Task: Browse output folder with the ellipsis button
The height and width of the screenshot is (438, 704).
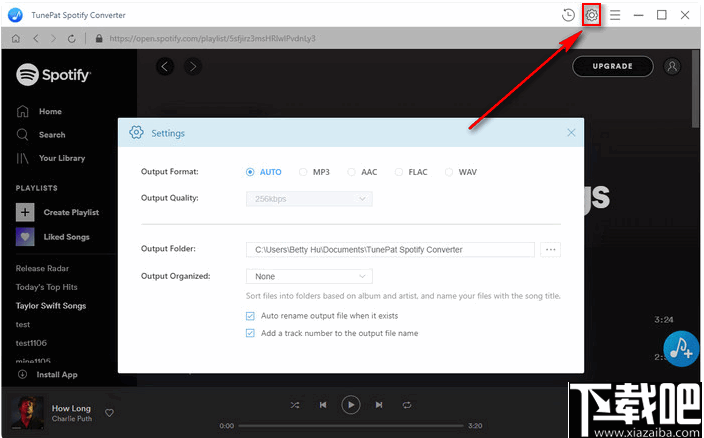Action: click(550, 250)
